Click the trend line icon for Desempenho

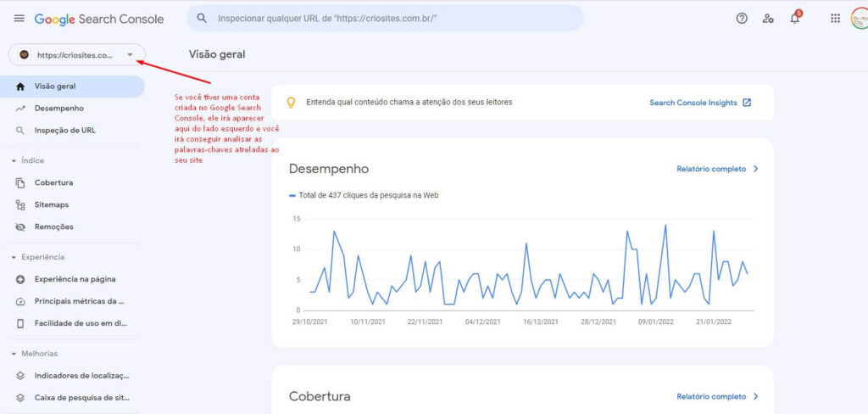[x=20, y=109]
